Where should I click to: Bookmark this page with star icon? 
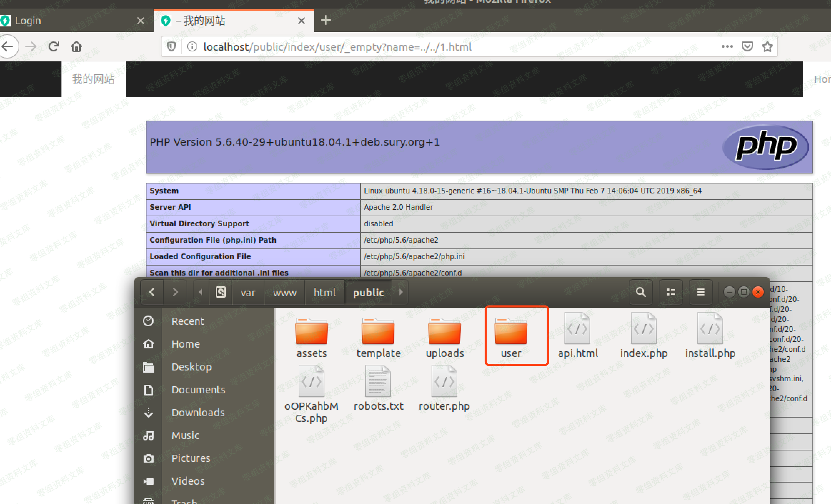tap(767, 47)
